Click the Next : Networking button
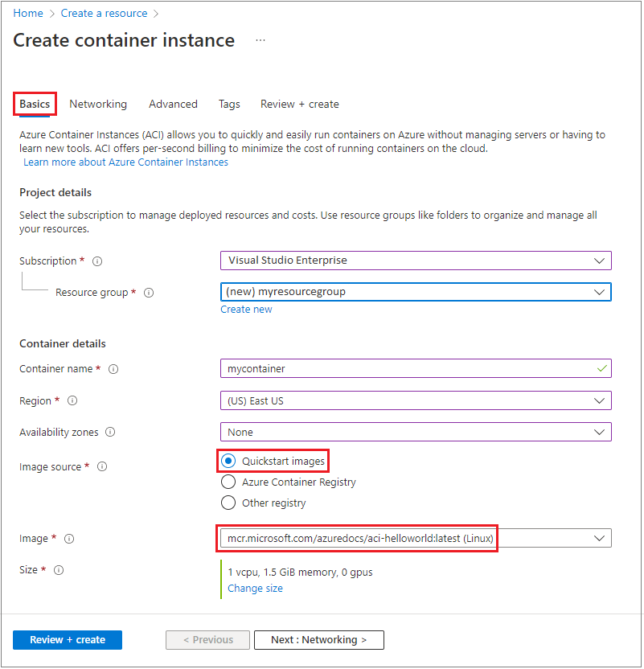 318,639
